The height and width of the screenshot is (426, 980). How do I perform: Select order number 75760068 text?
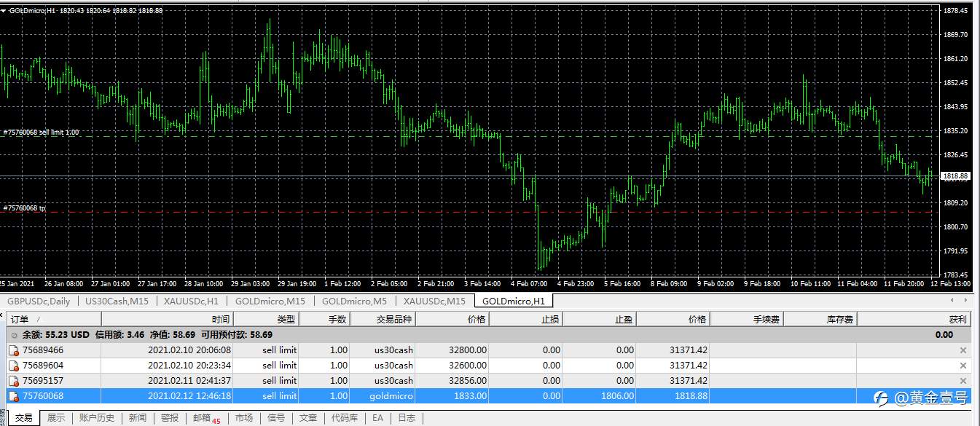pos(43,396)
